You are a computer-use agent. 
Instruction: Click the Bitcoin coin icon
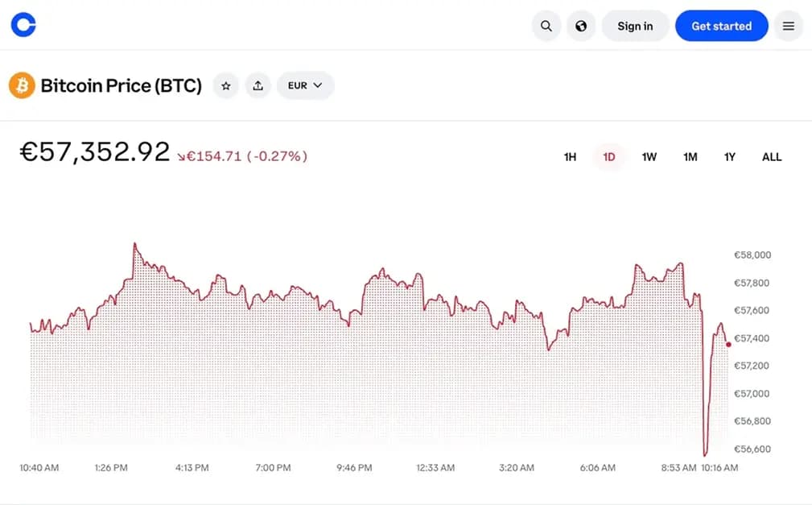(23, 85)
